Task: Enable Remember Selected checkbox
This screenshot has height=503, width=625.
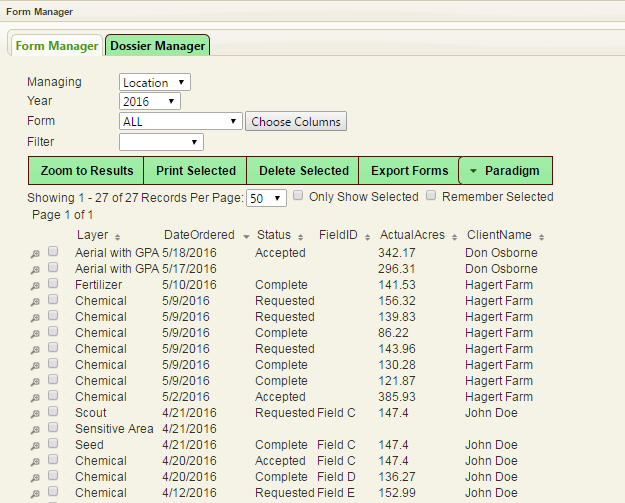Action: [x=431, y=195]
